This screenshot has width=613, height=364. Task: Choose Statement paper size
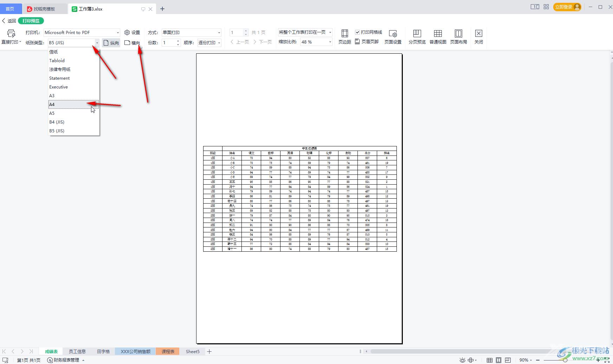[x=73, y=78]
